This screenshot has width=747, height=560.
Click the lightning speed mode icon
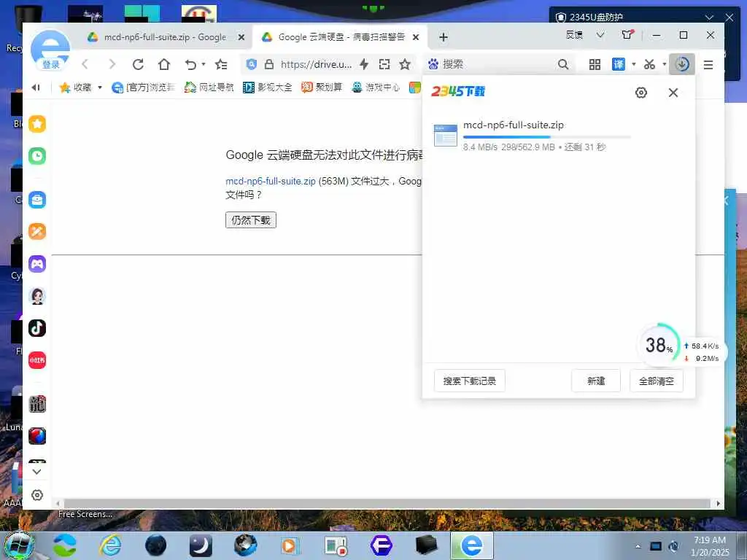tap(364, 64)
